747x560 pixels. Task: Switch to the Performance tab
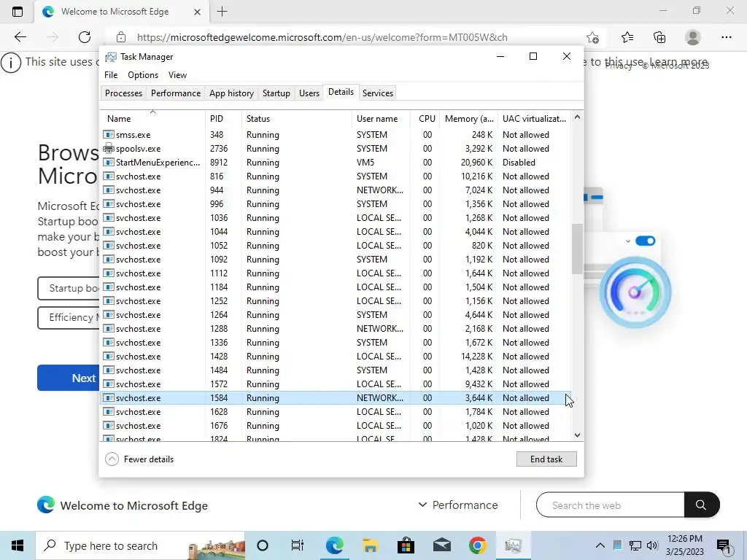[176, 93]
